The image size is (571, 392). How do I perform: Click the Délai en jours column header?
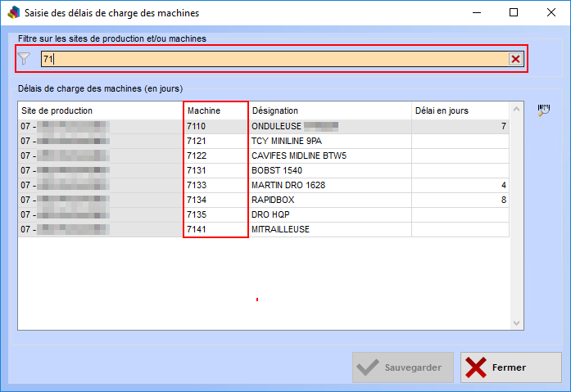[460, 110]
